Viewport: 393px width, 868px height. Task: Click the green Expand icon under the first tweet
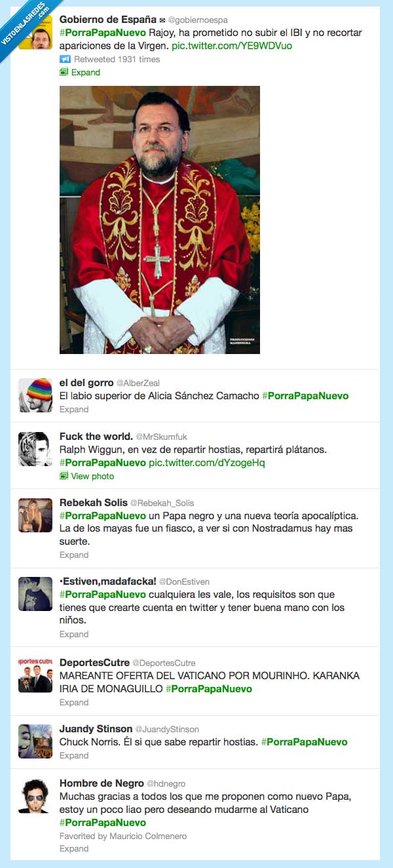[x=64, y=73]
